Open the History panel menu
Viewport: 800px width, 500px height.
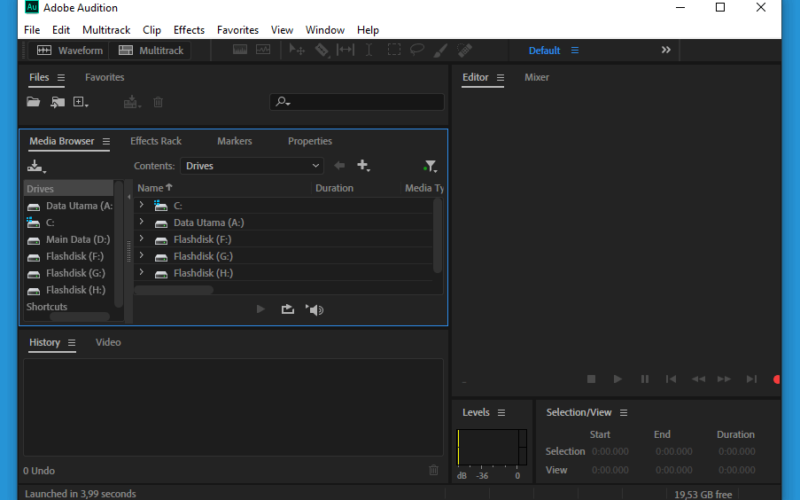point(71,343)
